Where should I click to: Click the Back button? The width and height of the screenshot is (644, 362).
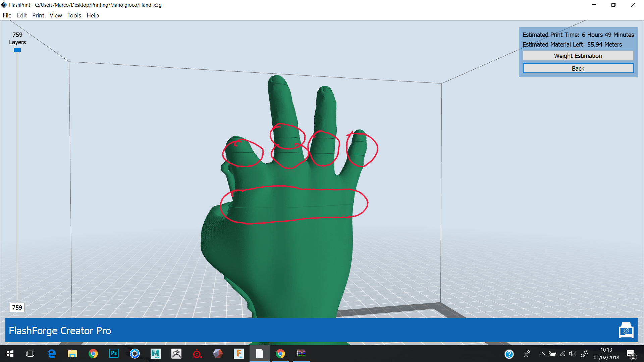click(x=578, y=68)
